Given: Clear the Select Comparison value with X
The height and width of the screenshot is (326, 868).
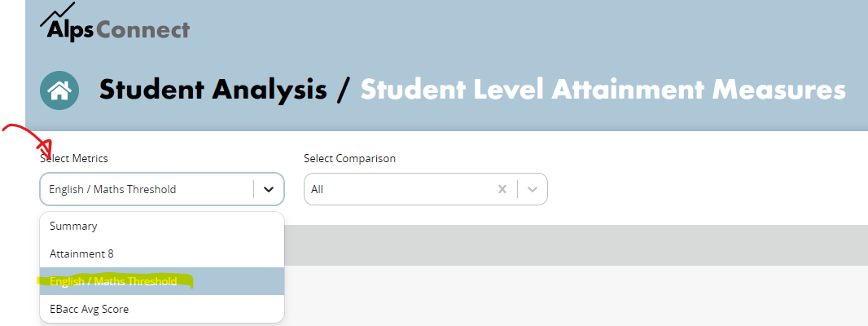Looking at the screenshot, I should click(502, 189).
